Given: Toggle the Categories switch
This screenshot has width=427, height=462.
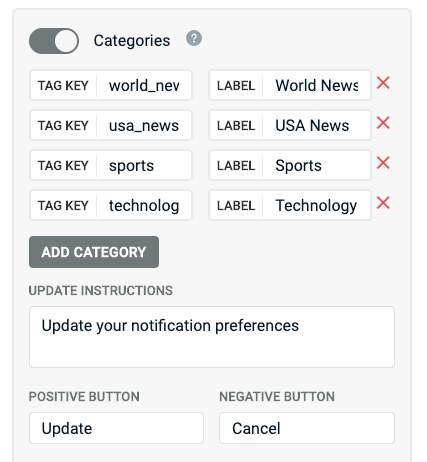Looking at the screenshot, I should coord(54,41).
